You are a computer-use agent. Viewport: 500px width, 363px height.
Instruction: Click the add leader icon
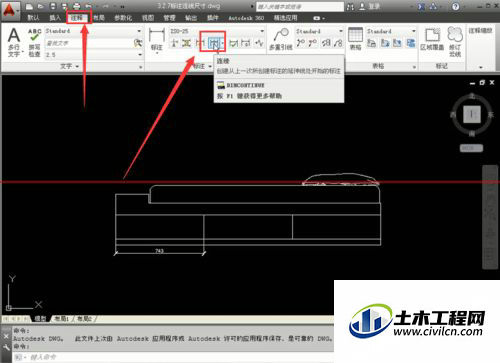click(x=301, y=43)
